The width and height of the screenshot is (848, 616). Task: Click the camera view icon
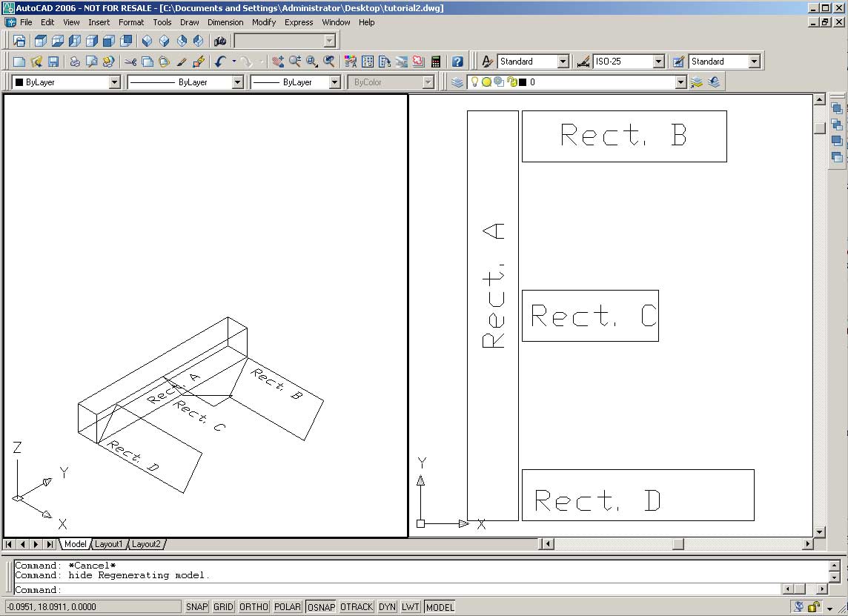tap(220, 41)
